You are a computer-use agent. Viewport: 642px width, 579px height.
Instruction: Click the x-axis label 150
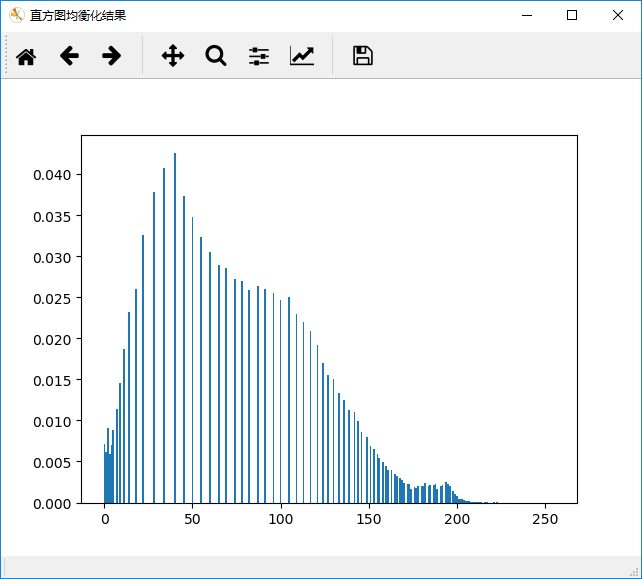(368, 519)
